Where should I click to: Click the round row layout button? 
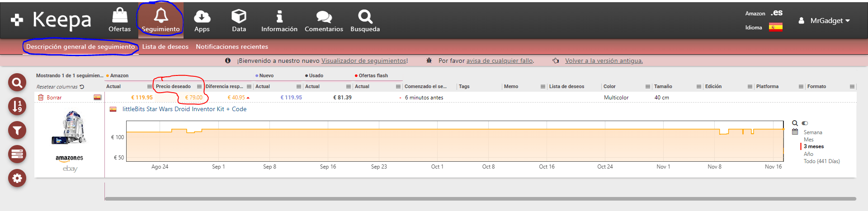17,154
